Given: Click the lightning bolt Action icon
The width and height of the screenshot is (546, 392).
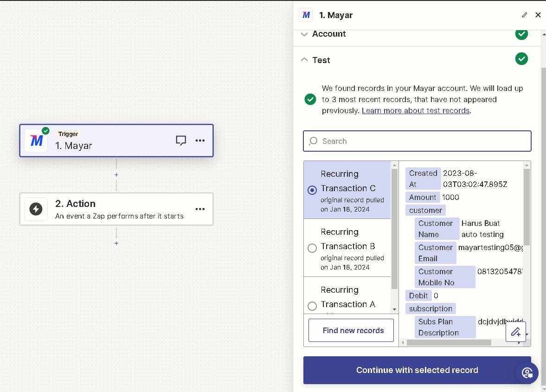Looking at the screenshot, I should 36,209.
